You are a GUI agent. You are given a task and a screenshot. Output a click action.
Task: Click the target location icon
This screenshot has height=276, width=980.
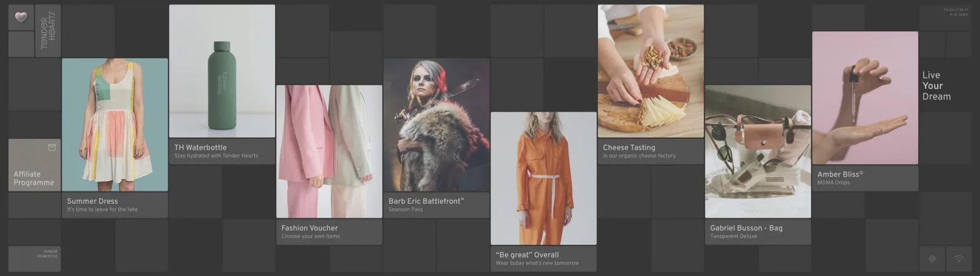[932, 259]
